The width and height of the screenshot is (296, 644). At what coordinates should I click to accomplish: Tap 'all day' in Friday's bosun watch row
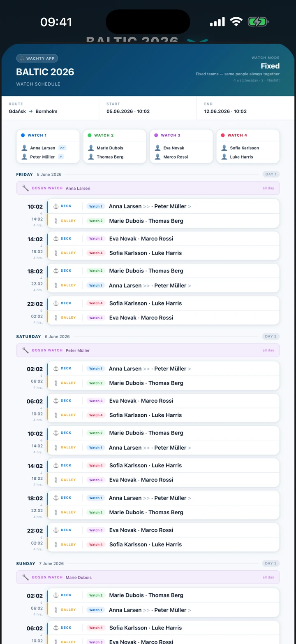pyautogui.click(x=268, y=188)
